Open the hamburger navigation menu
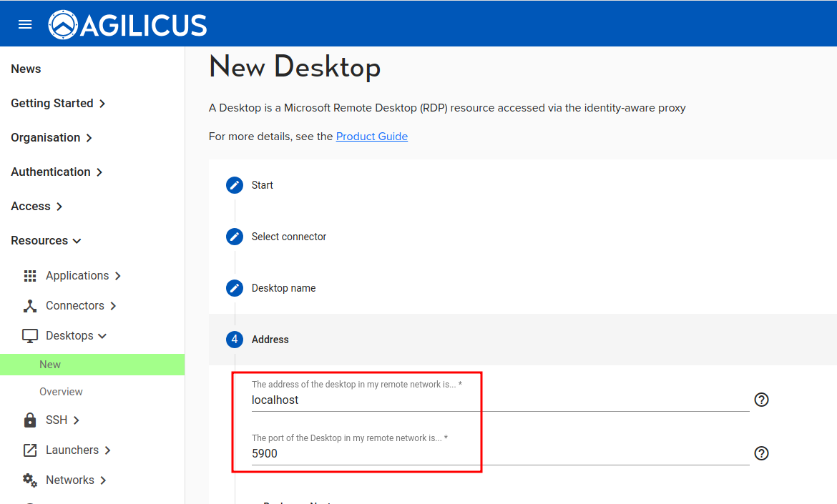 coord(25,24)
